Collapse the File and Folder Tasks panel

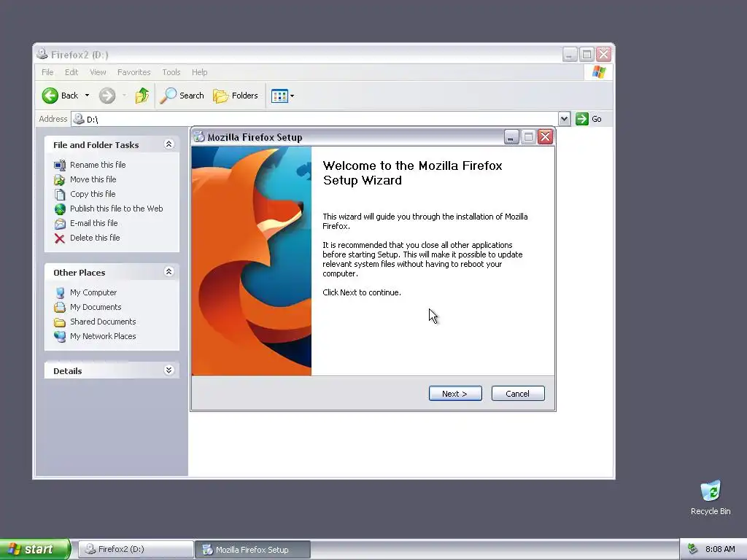[169, 144]
